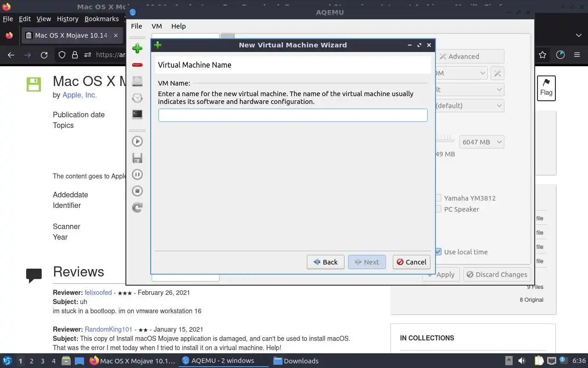Open hard disk manager icon in AQEMU sidebar
The image size is (588, 368).
[x=137, y=81]
